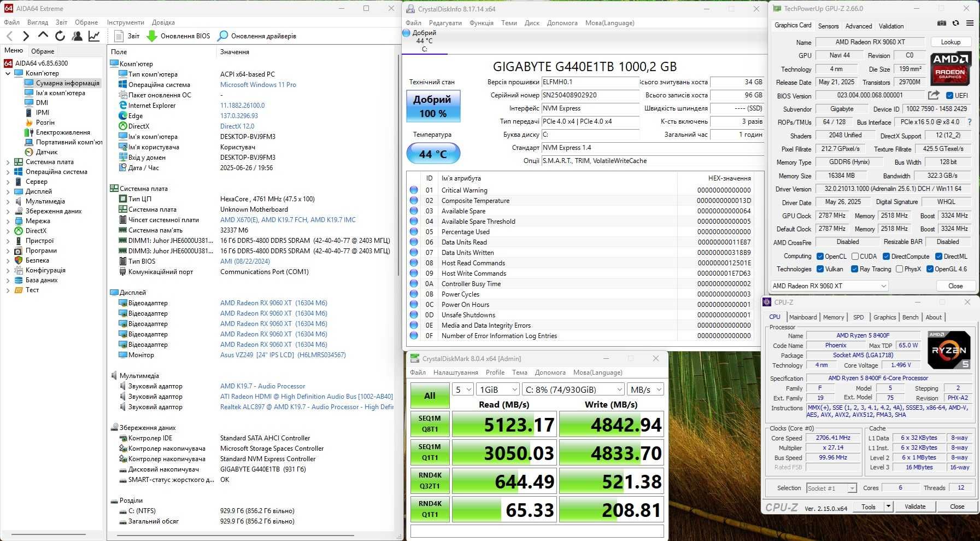The image size is (980, 541).
Task: Open Profile menu in CrystalDiskMark
Action: [495, 373]
